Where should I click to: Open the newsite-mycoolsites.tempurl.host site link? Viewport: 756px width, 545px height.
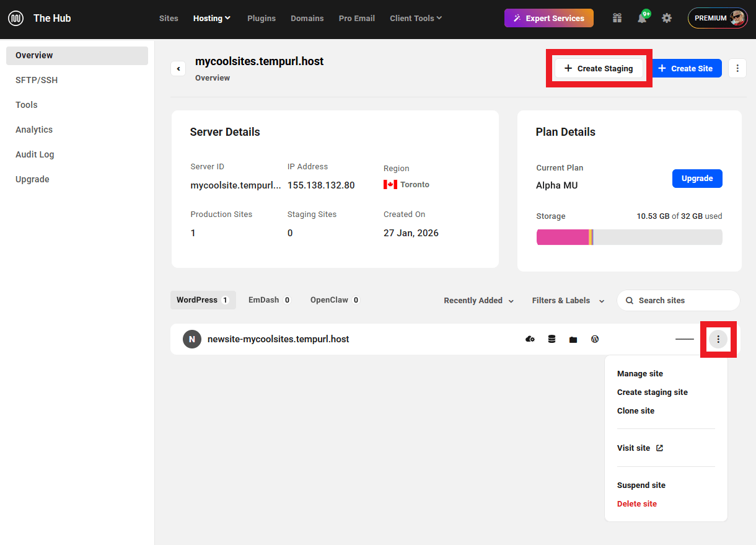tap(278, 339)
